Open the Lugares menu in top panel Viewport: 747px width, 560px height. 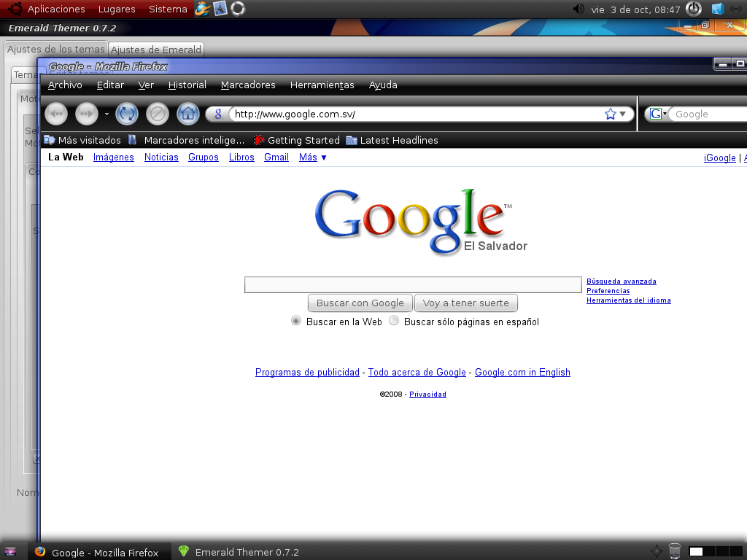(117, 9)
